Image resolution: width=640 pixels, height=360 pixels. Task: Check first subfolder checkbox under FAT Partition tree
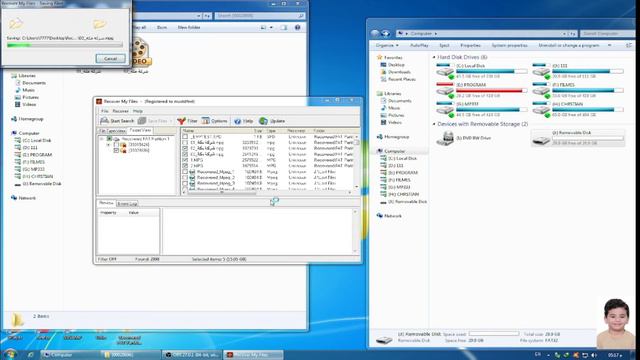(x=116, y=144)
